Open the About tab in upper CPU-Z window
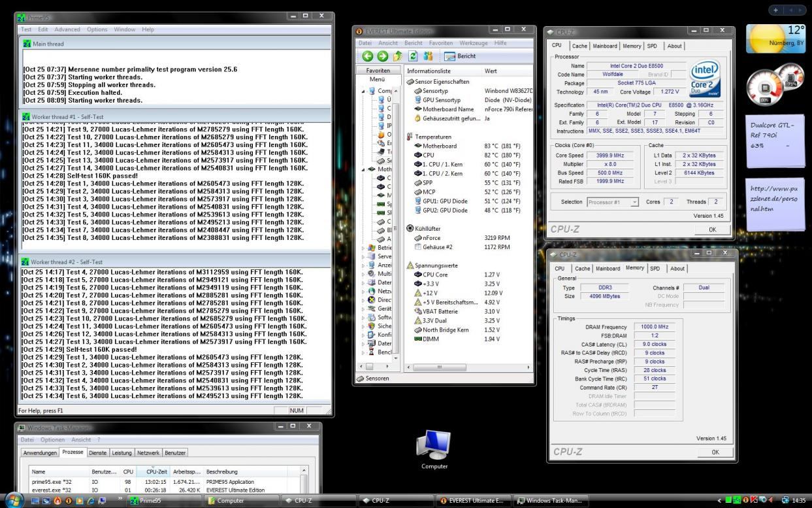This screenshot has width=812, height=508. coord(674,46)
